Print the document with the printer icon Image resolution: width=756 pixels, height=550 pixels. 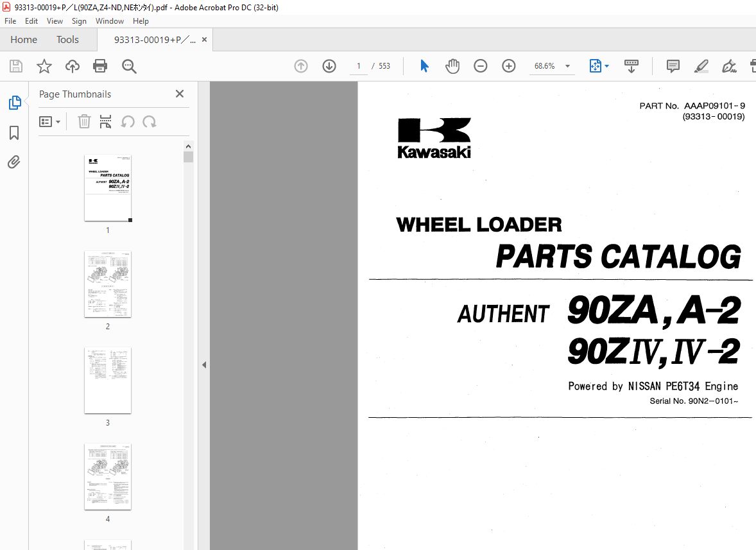point(100,66)
